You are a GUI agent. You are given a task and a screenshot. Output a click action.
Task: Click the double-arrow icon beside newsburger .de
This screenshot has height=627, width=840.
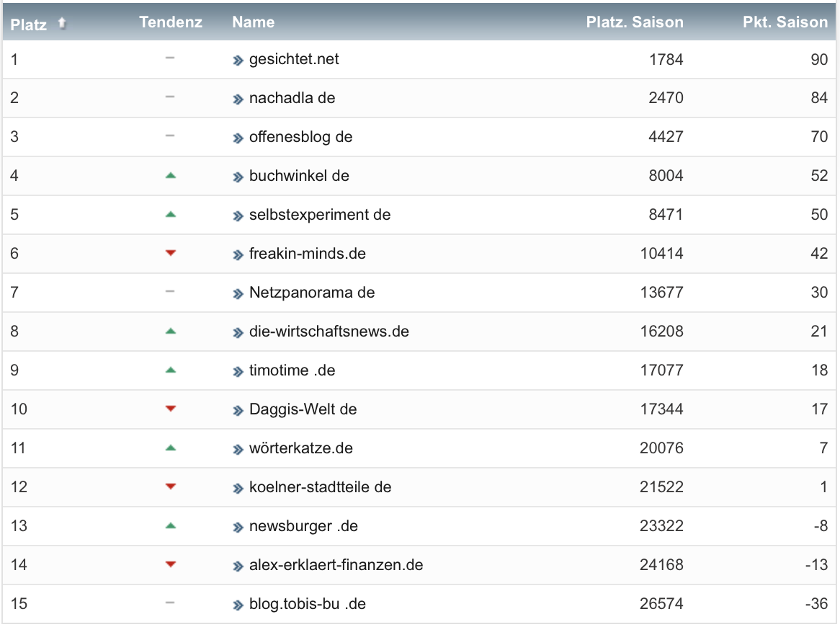pyautogui.click(x=238, y=528)
